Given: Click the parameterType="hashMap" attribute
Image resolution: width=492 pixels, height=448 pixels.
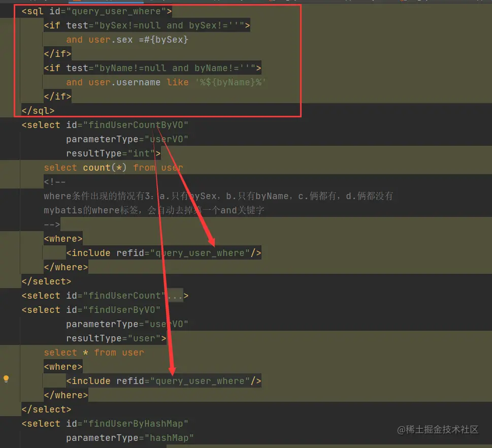Looking at the screenshot, I should coord(130,438).
